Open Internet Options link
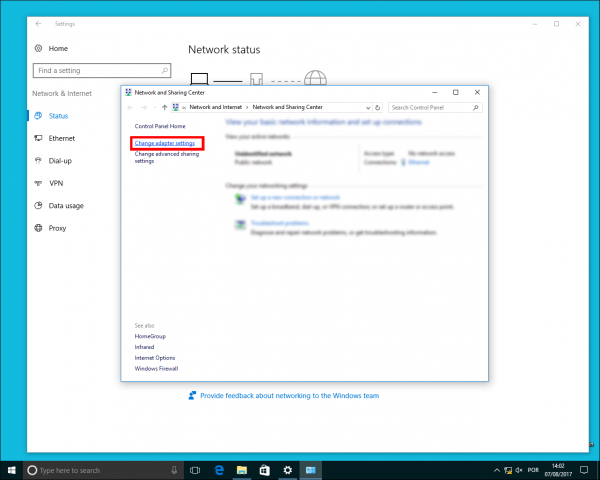The height and width of the screenshot is (480, 600). (x=155, y=358)
